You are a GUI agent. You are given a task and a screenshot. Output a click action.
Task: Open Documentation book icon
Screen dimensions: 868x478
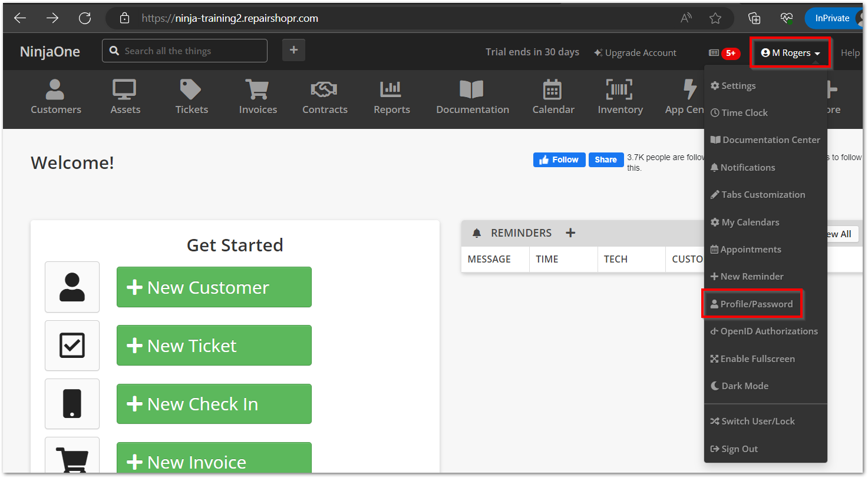click(472, 91)
